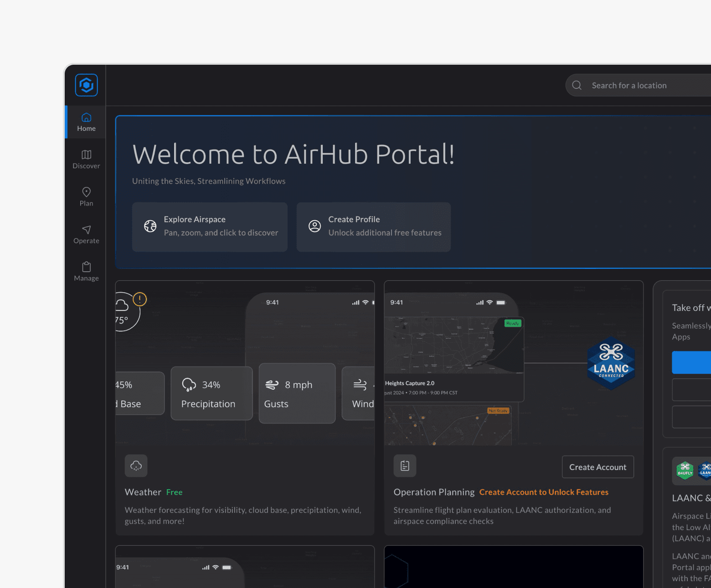Select the 8 mph Gusts tile
711x588 pixels.
[297, 393]
